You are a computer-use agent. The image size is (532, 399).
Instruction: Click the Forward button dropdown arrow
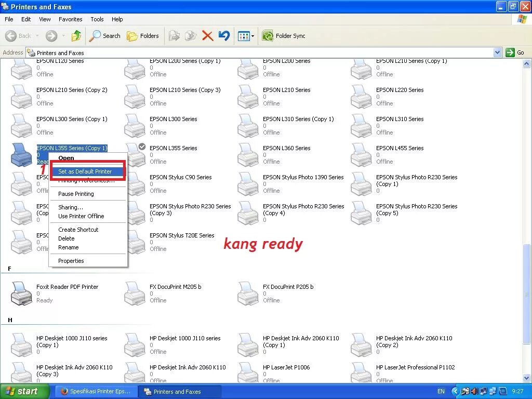click(63, 36)
